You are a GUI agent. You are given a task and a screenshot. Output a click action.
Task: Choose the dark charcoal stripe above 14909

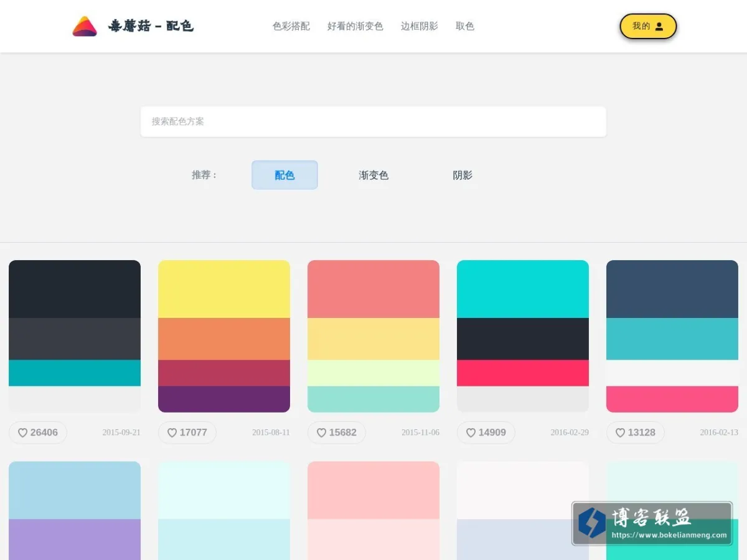[523, 339]
